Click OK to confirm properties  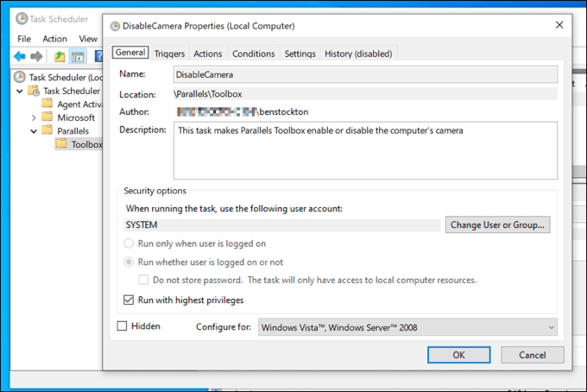click(x=458, y=355)
